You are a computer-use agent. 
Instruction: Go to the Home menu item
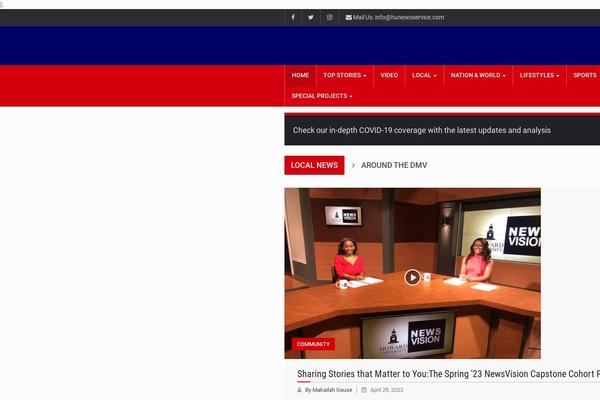[300, 75]
